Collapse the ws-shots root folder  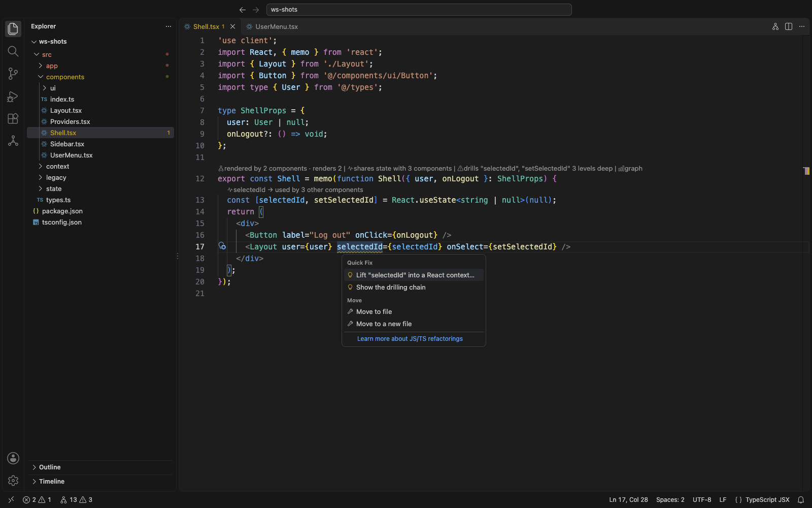point(34,42)
